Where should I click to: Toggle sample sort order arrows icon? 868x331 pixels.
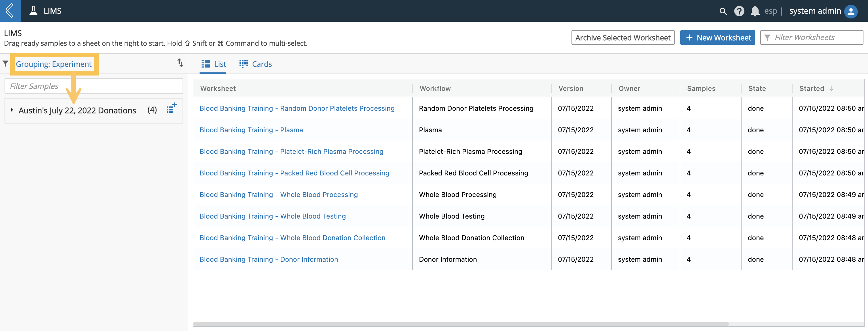[180, 63]
